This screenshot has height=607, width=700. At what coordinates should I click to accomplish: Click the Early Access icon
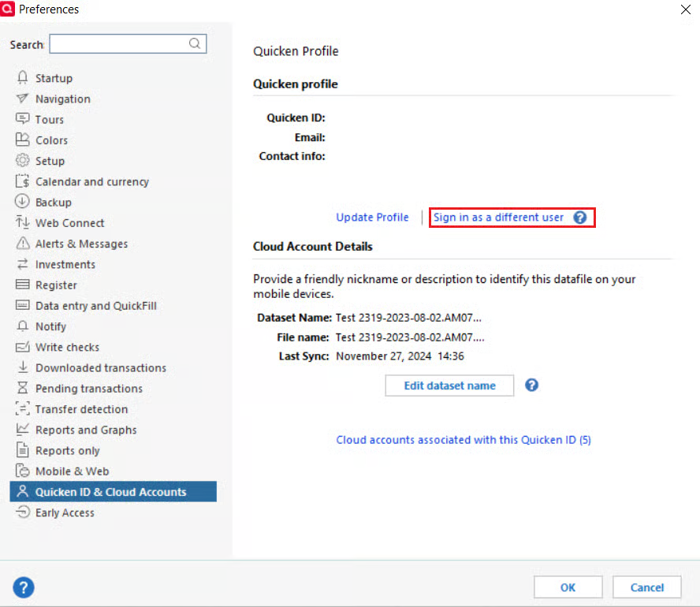coord(22,512)
